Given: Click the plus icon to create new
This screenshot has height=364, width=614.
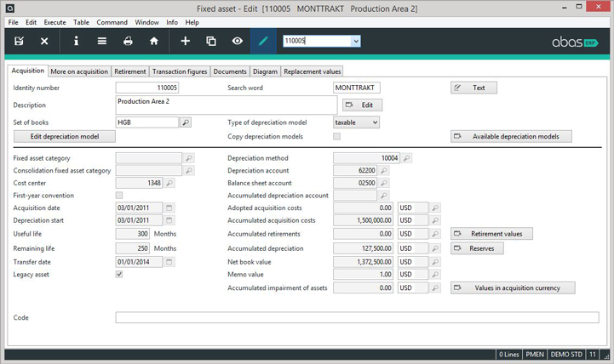Looking at the screenshot, I should click(185, 41).
